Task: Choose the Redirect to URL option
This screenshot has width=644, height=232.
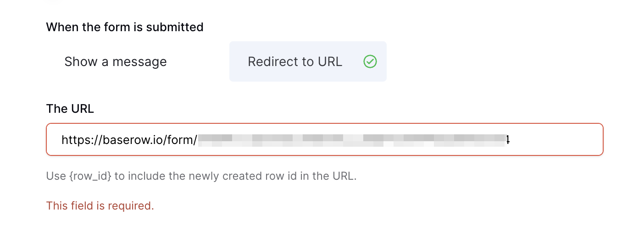Action: (308, 61)
